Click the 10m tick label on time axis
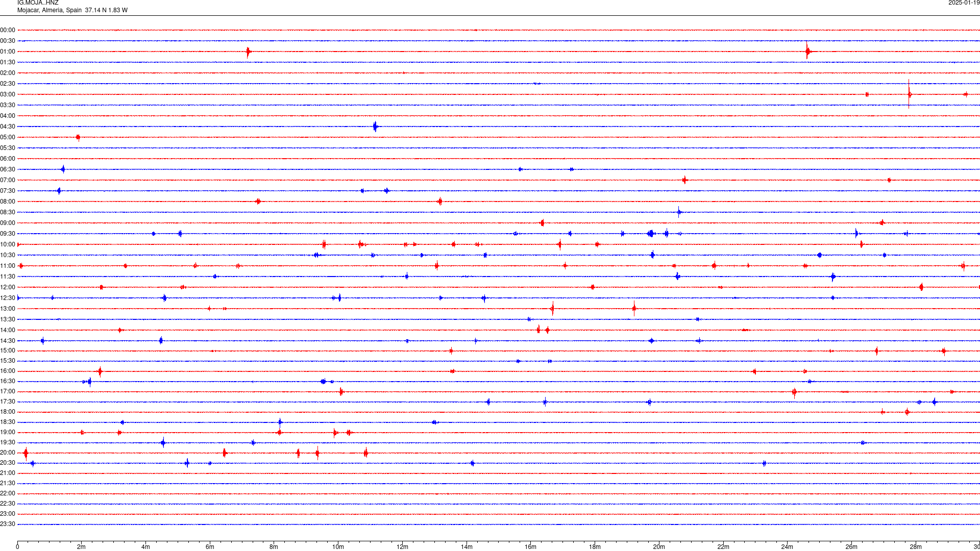Screen dimensions: 980x551 point(338,547)
